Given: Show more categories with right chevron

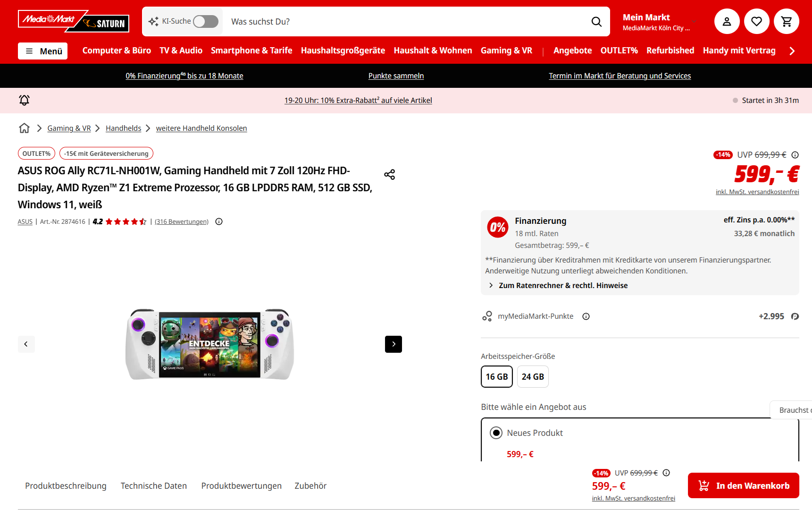Looking at the screenshot, I should pos(792,51).
